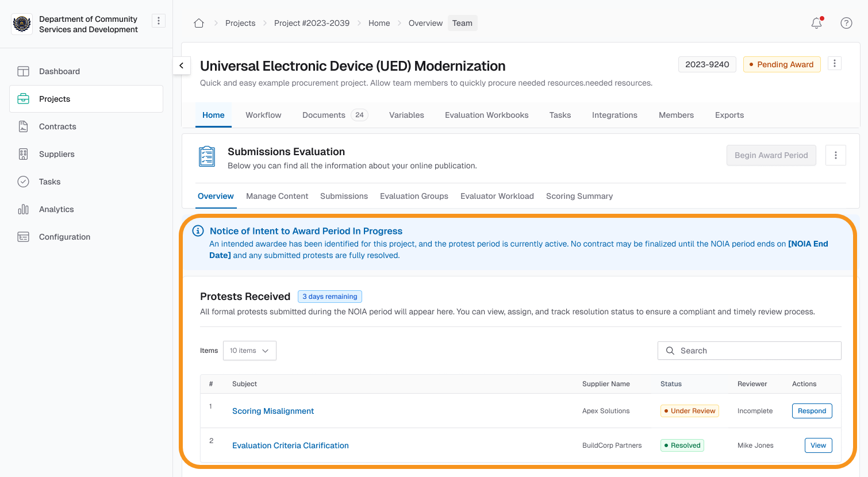Click the help question mark icon

[846, 23]
